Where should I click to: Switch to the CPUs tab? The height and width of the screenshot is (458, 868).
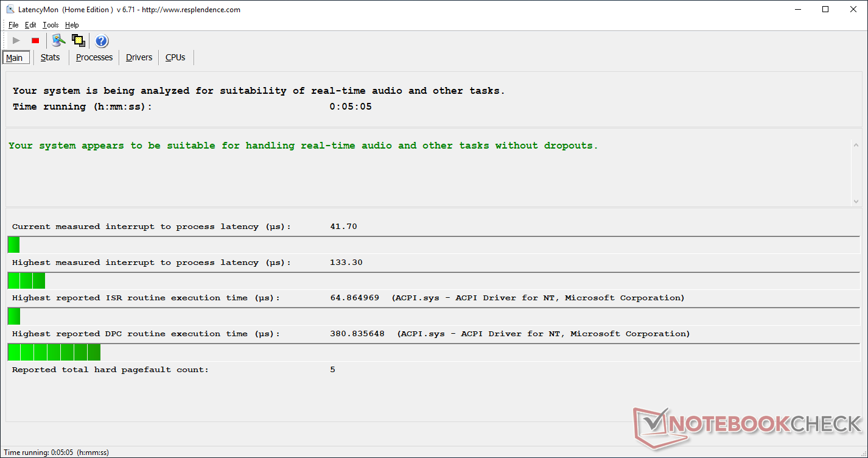click(x=175, y=57)
